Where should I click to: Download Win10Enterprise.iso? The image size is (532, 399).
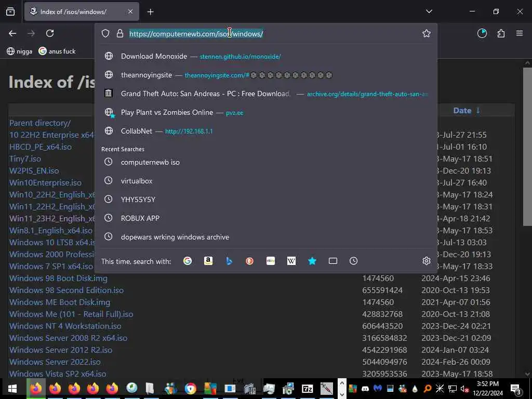46,182
